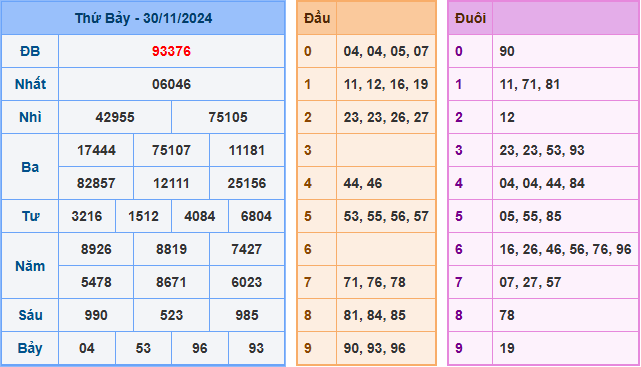Screen dimensions: 641x367
Task: Click the header 'Thứ Bảy - 30/11/2024'
Action: (x=143, y=18)
